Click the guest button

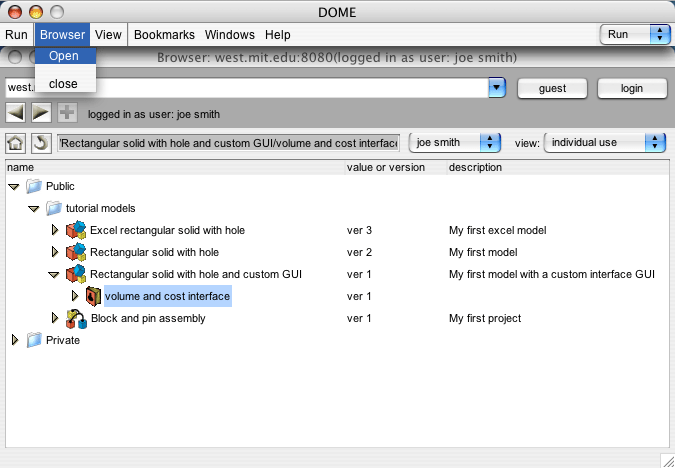click(x=552, y=88)
